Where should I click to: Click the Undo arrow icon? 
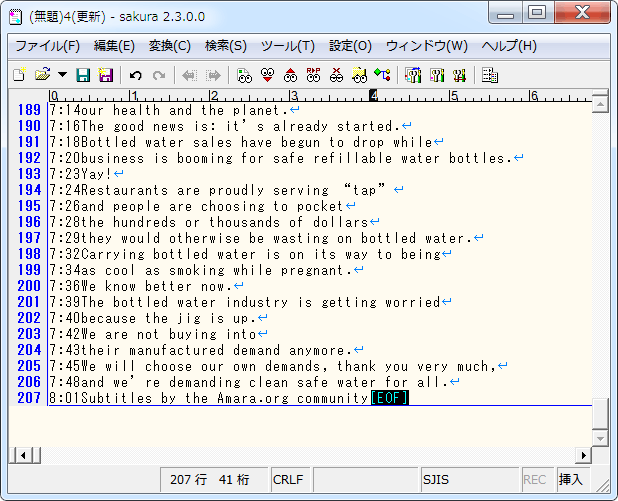coord(135,75)
